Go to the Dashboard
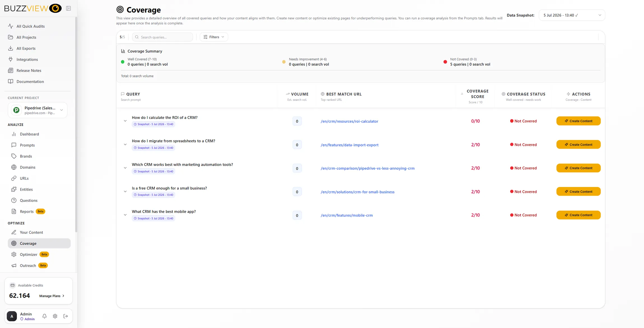This screenshot has width=644, height=328. (x=39, y=134)
